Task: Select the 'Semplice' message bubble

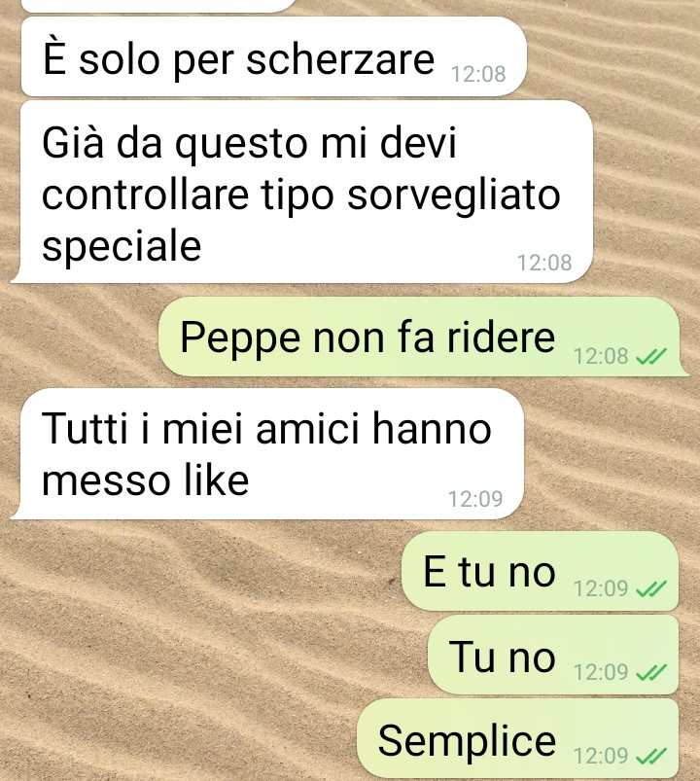Action: pyautogui.click(x=518, y=739)
